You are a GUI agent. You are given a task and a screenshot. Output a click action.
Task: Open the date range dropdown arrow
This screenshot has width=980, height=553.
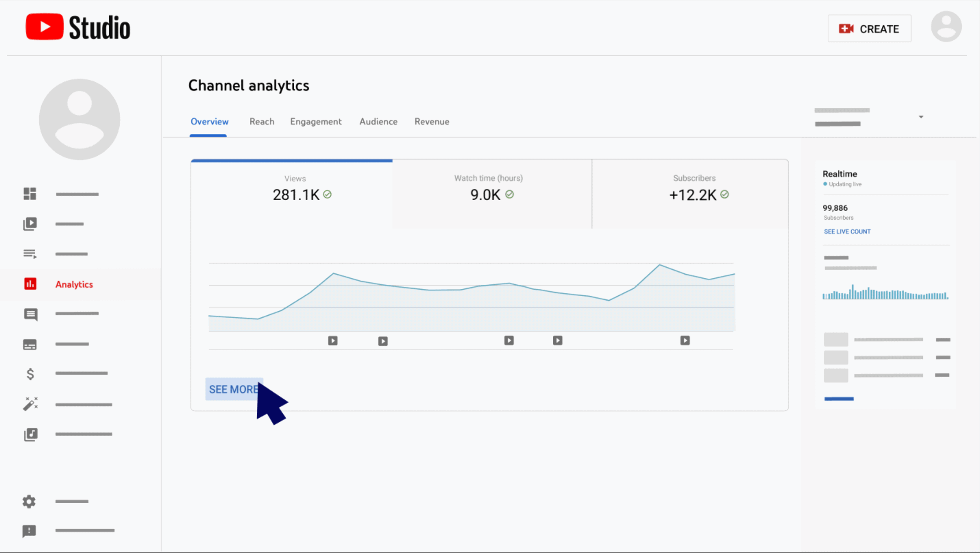921,117
